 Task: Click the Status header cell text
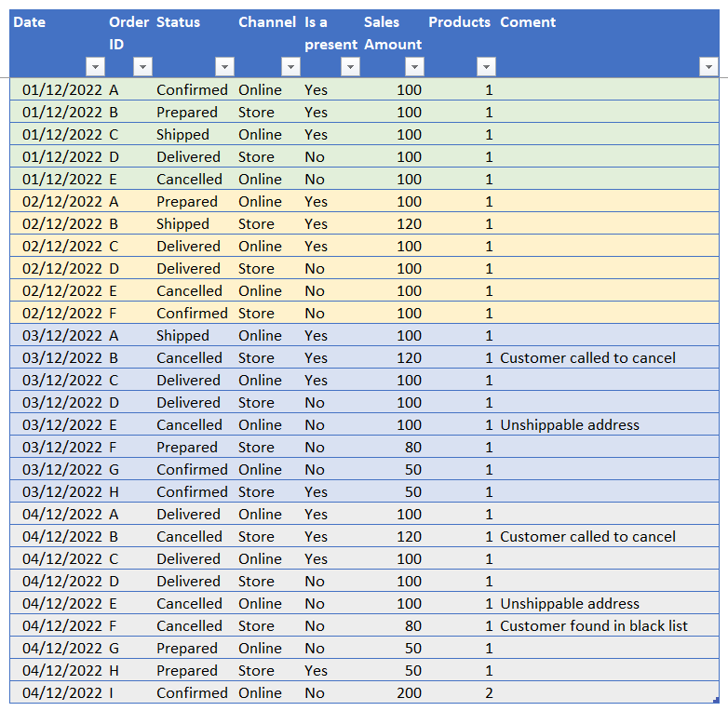coord(178,22)
